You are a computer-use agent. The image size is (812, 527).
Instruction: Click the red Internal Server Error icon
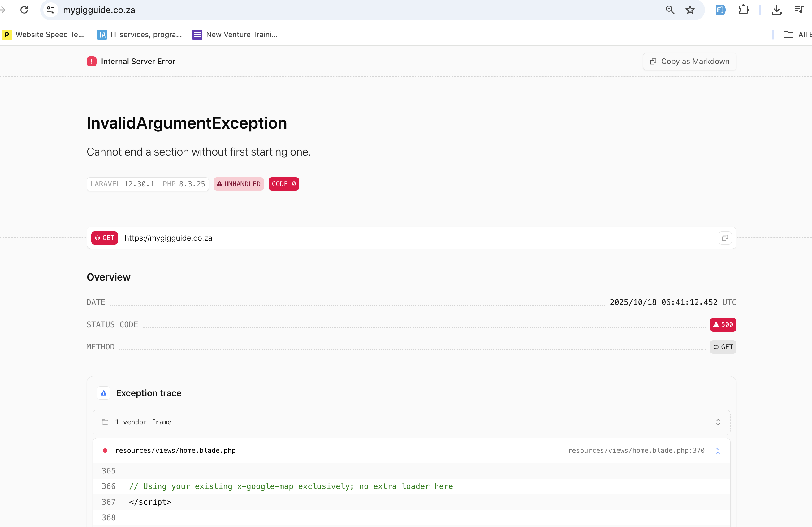[91, 61]
